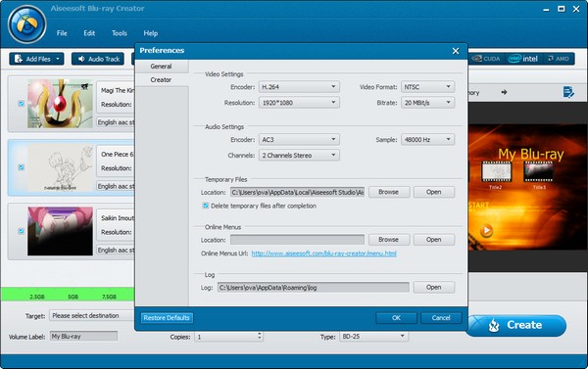
Task: Click the right arrow beside menu category
Action: point(504,92)
